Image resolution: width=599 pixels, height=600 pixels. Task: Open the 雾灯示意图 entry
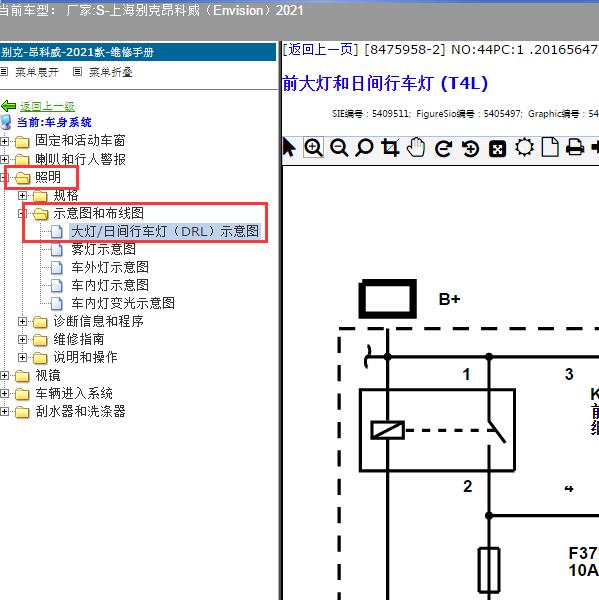(x=103, y=249)
